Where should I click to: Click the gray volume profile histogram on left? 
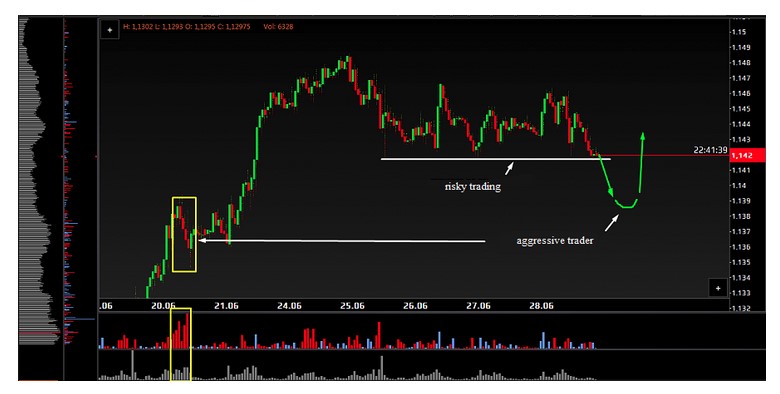(x=40, y=182)
